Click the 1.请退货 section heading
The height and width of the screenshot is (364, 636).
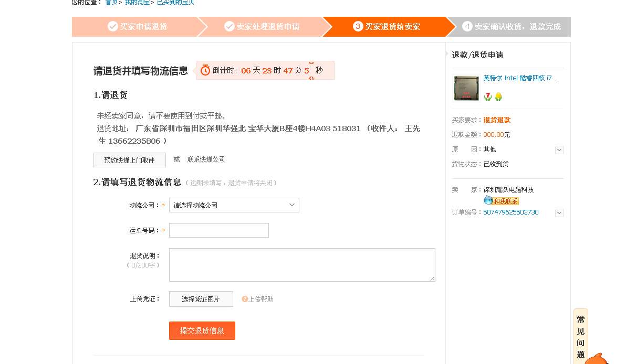(110, 95)
